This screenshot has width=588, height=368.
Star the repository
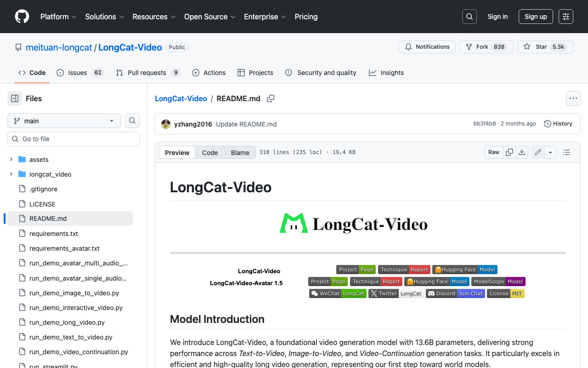(545, 47)
